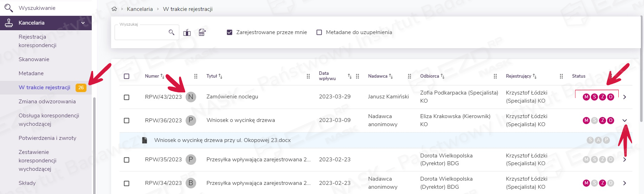
Task: Collapse the expanded row RPW/36/2023
Action: coord(625,121)
